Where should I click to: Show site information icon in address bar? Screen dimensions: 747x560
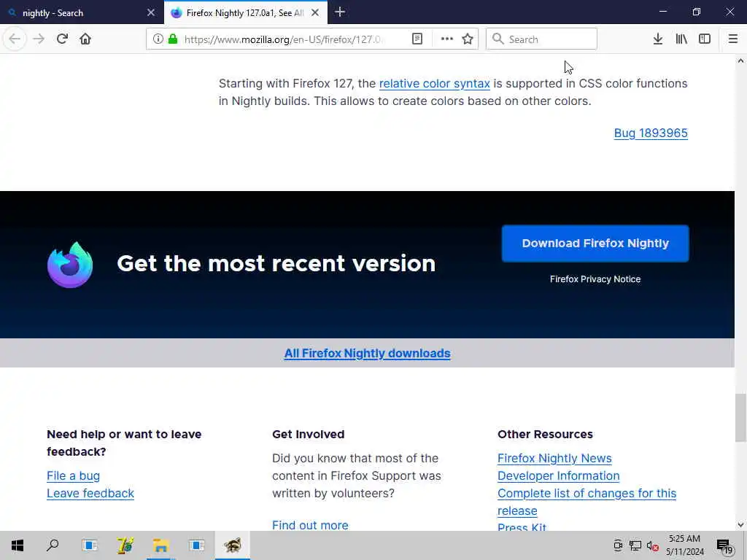click(158, 39)
